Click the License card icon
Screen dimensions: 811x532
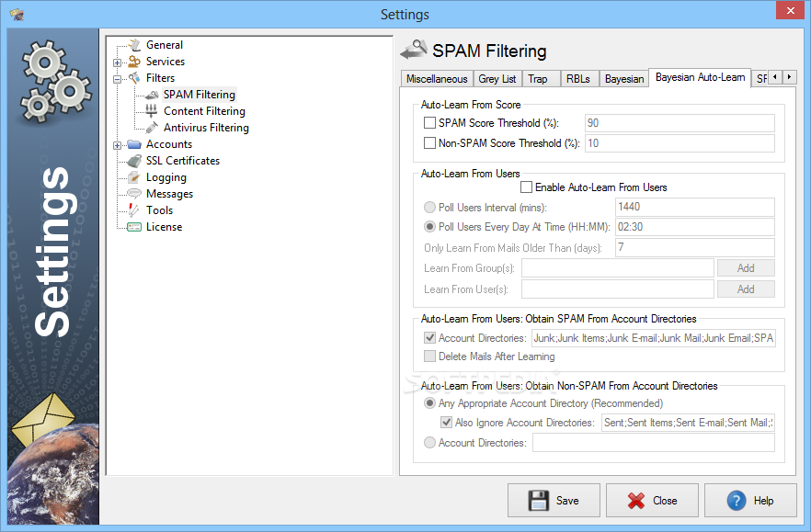[x=134, y=227]
